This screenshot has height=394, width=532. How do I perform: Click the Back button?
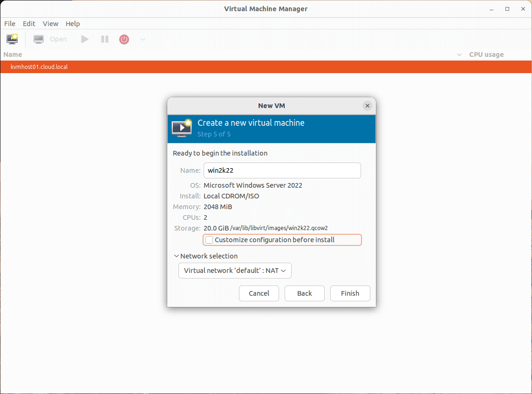[304, 293]
